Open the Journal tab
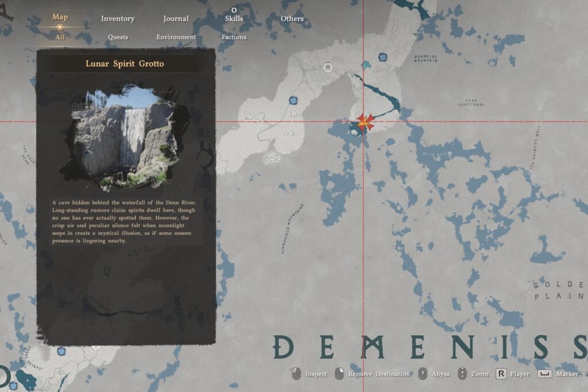 pos(175,18)
